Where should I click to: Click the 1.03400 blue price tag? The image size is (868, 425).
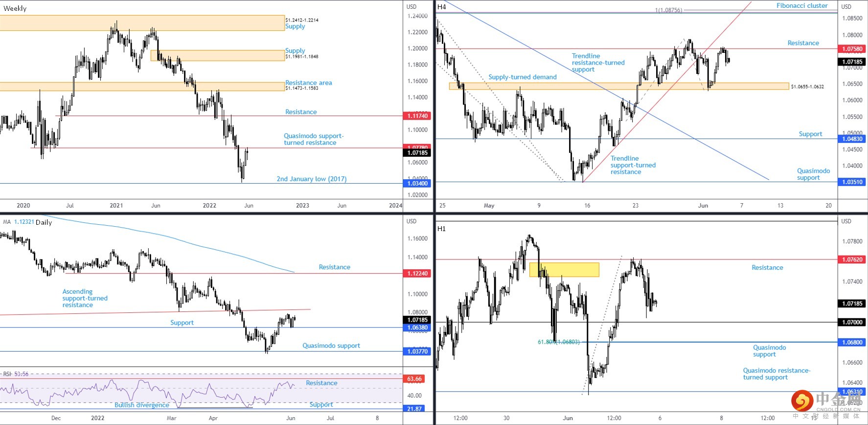tap(417, 184)
